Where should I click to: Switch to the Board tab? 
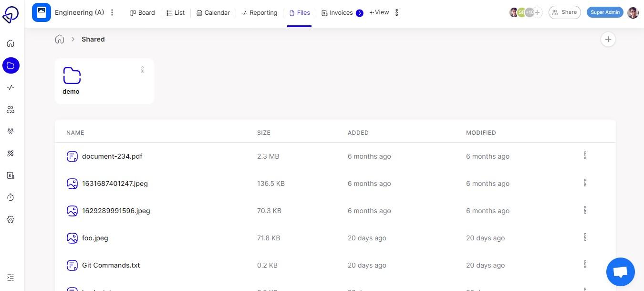[x=143, y=13]
